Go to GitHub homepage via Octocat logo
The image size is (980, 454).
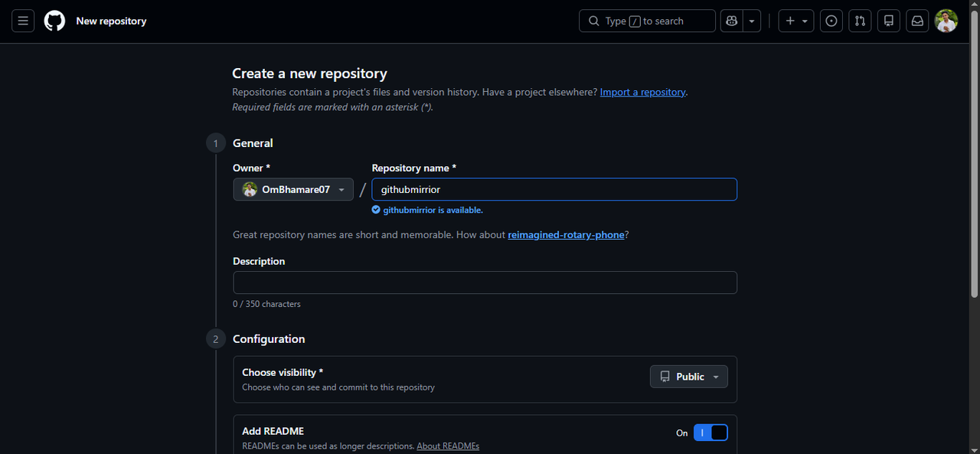coord(54,21)
